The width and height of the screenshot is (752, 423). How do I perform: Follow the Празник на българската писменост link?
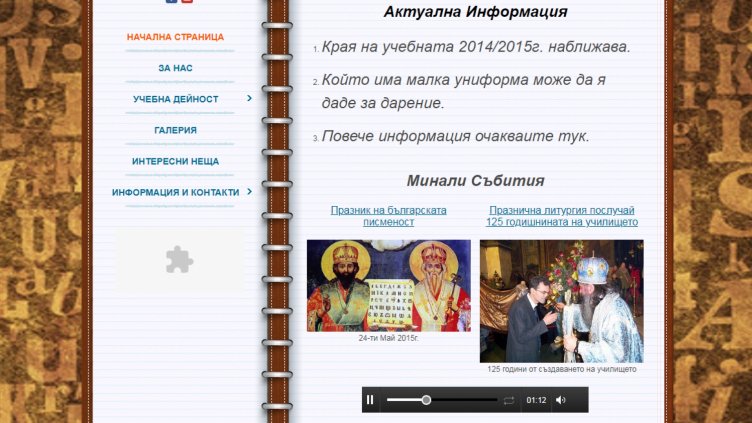click(388, 216)
